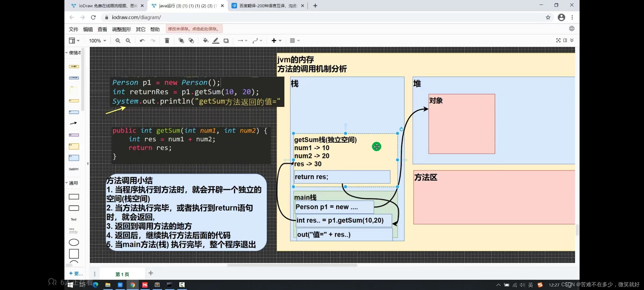Redo the last undone action
This screenshot has width=644, height=290.
pos(153,41)
